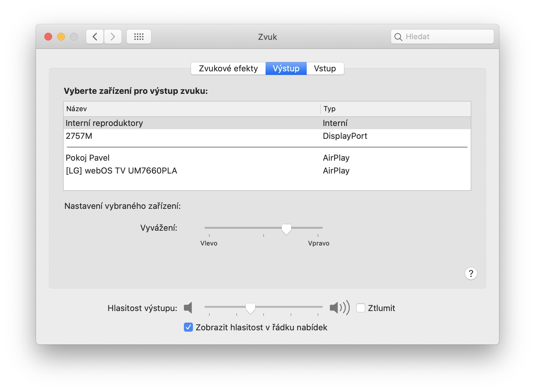Click the Vyvážení balance slider handle
Screen dimensions: 535x392
coord(286,229)
